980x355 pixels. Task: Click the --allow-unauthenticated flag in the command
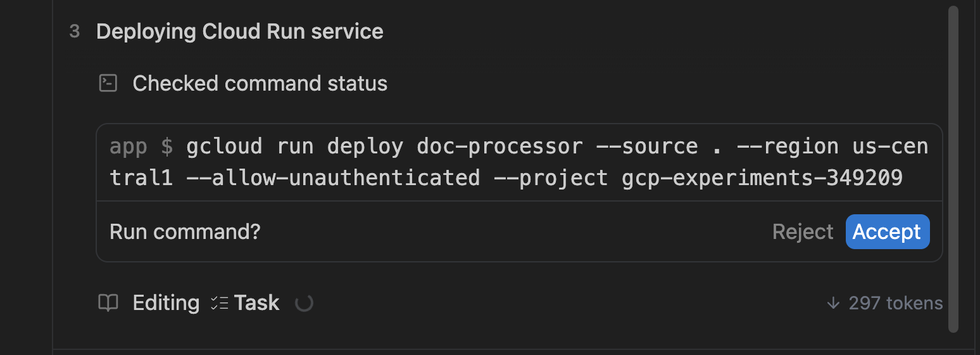pos(332,178)
